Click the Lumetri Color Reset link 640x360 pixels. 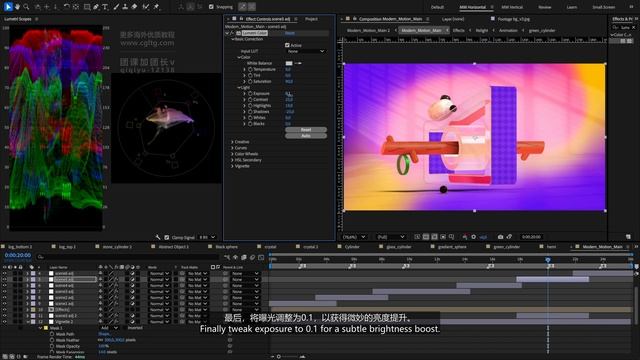pos(290,33)
